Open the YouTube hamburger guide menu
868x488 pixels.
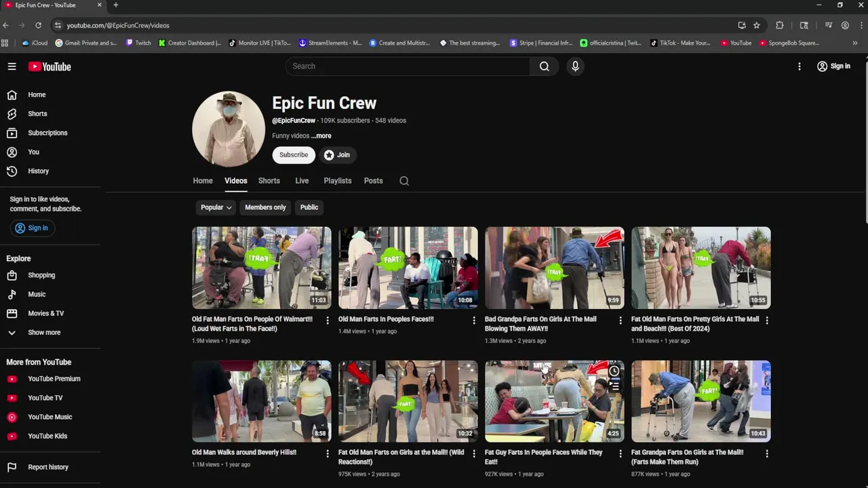[x=12, y=66]
